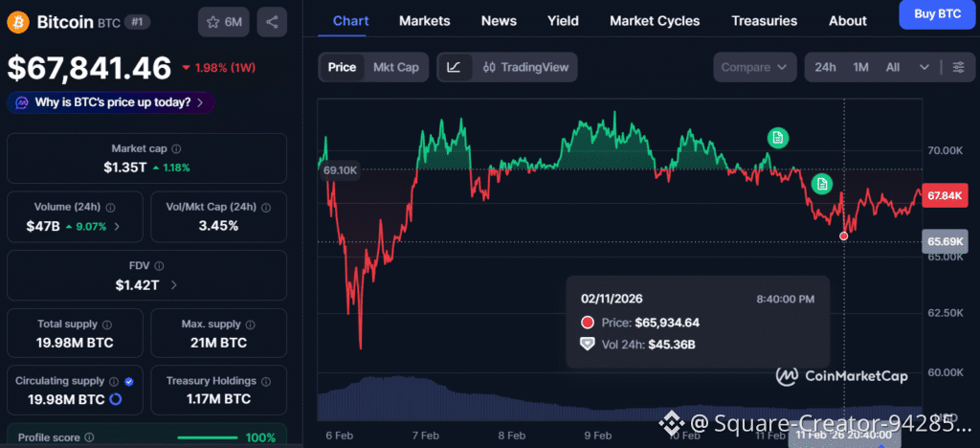
Task: Click the Vol 24h $45.36B tooltip value
Action: (671, 345)
